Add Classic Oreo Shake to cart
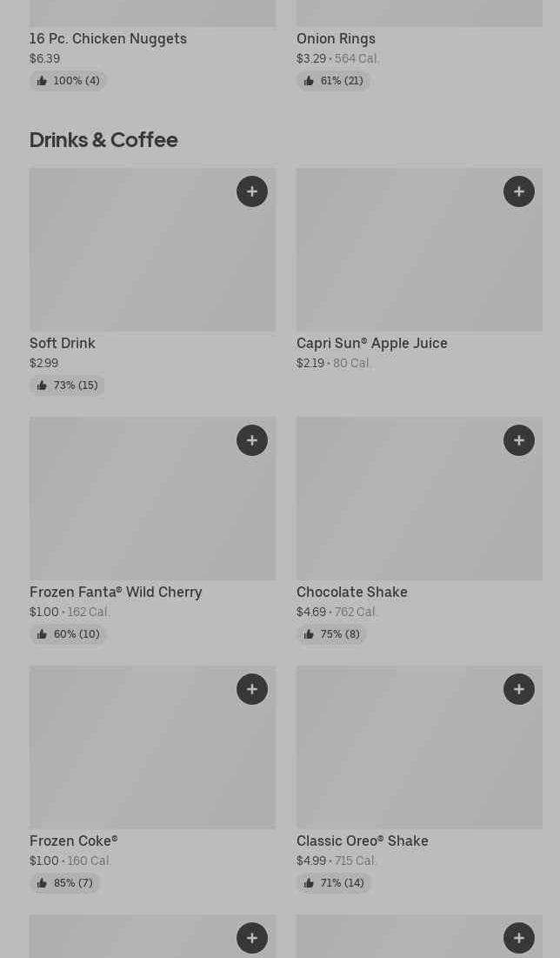The image size is (560, 958). (519, 689)
